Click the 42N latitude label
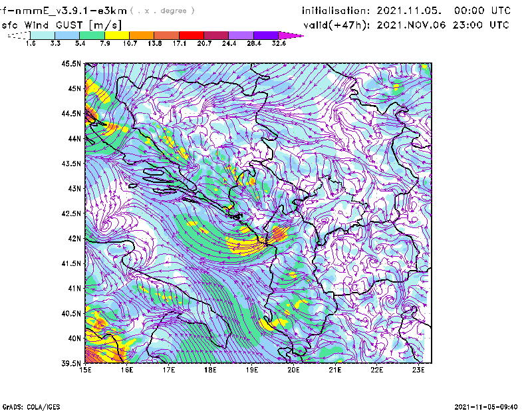Screen dimensions: 532x411 click(74, 239)
